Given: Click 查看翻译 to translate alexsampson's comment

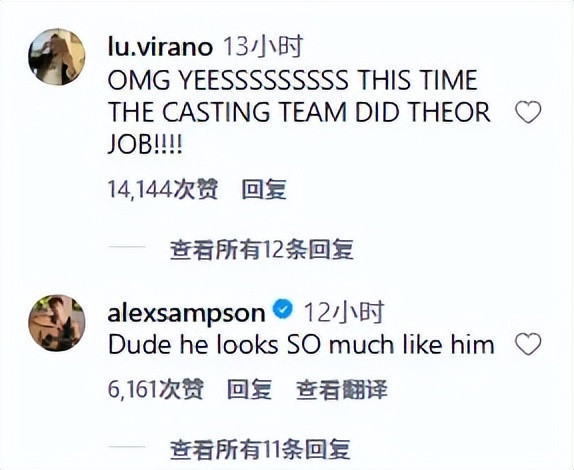Looking at the screenshot, I should [x=342, y=389].
